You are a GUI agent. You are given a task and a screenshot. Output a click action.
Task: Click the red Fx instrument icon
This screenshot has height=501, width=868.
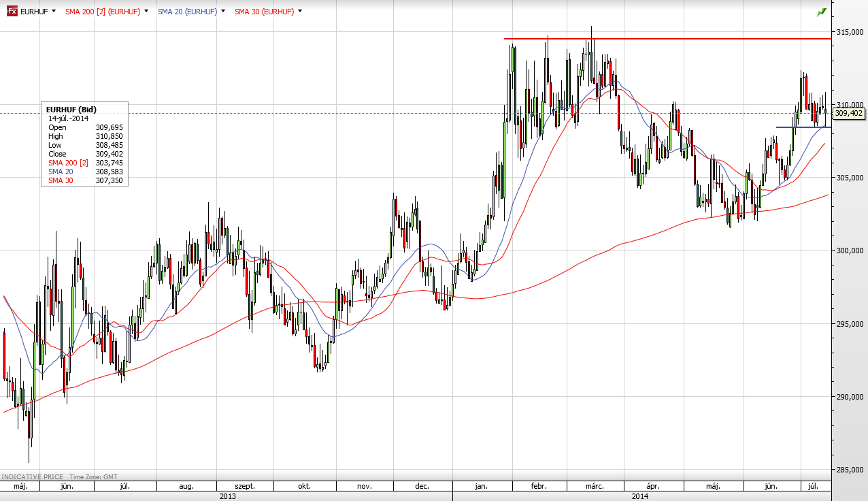point(12,12)
